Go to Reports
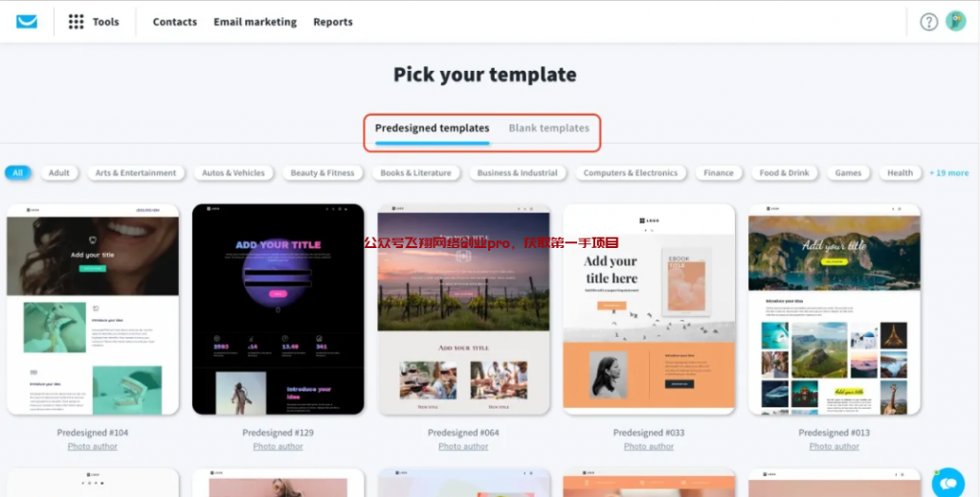This screenshot has width=980, height=497. coord(333,22)
